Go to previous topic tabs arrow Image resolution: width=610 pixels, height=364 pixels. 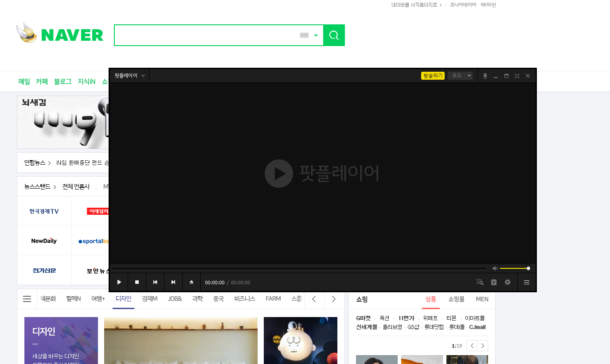(x=314, y=299)
